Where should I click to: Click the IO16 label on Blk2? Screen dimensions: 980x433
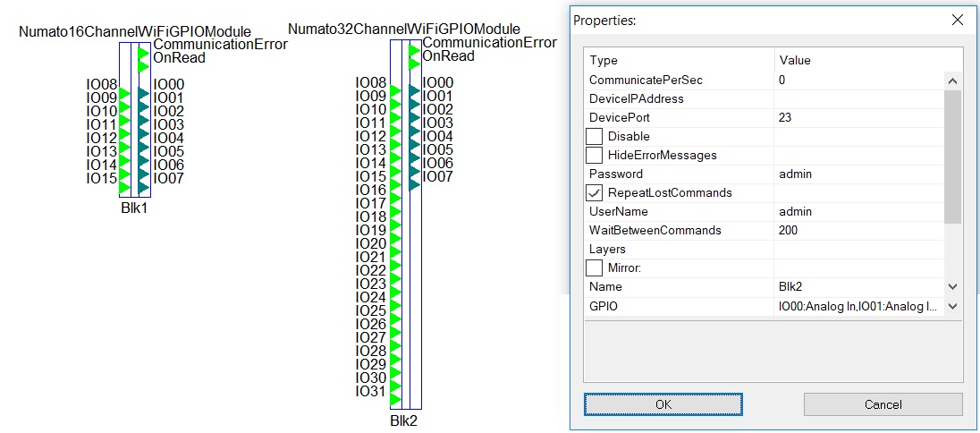371,190
